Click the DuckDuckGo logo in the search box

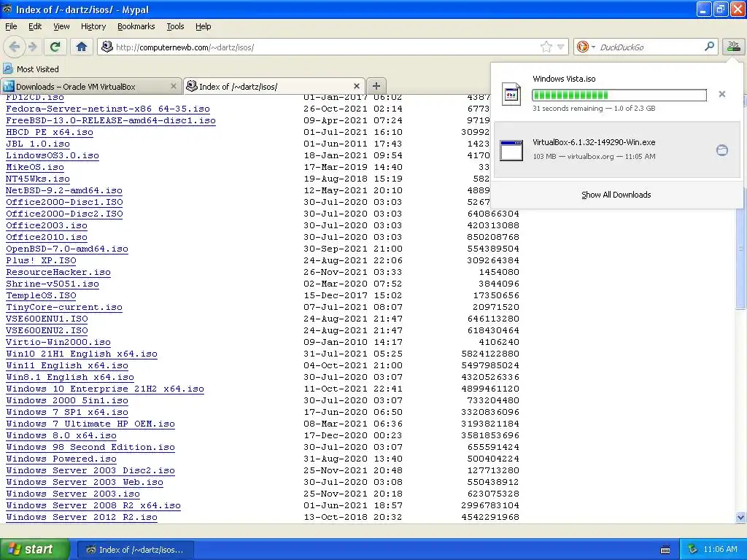[582, 47]
